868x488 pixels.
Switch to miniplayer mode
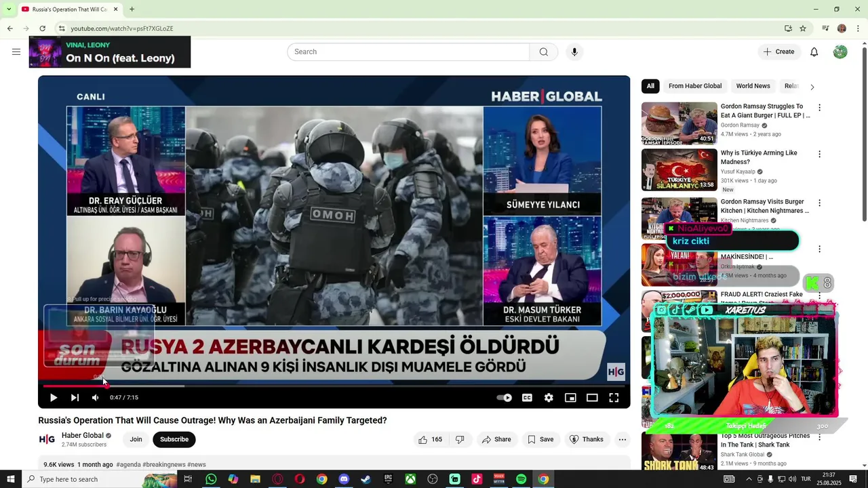[570, 398]
